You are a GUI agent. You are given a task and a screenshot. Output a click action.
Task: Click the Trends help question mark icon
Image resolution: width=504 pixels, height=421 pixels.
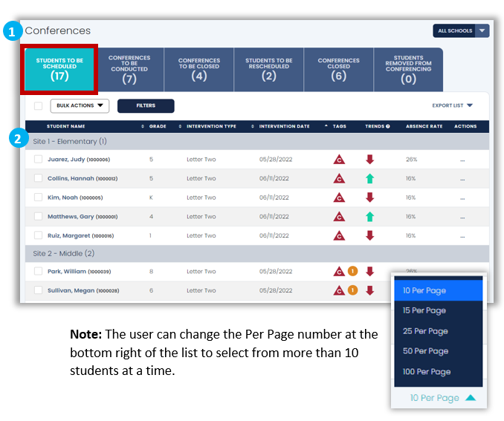(x=387, y=126)
